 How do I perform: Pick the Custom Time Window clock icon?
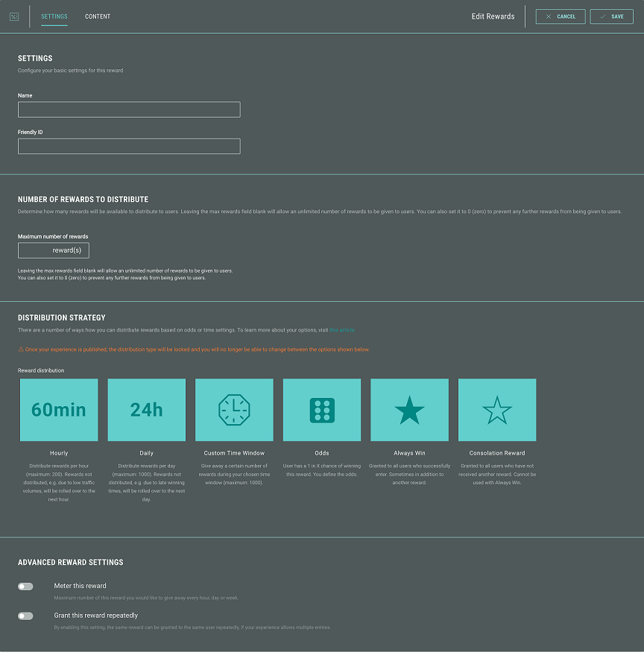point(234,410)
